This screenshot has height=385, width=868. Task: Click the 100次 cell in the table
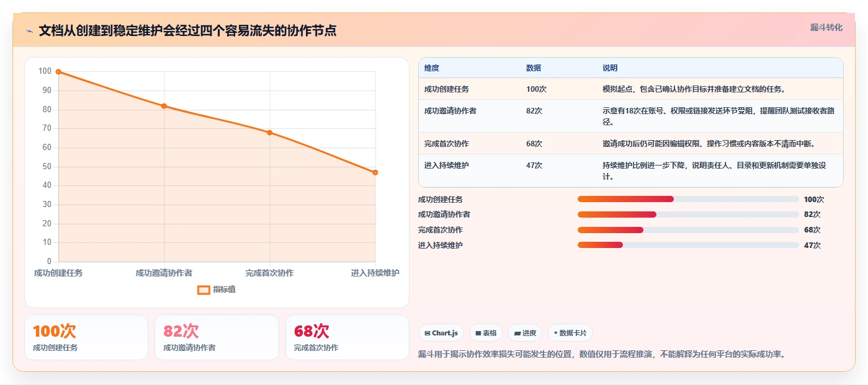pos(536,89)
